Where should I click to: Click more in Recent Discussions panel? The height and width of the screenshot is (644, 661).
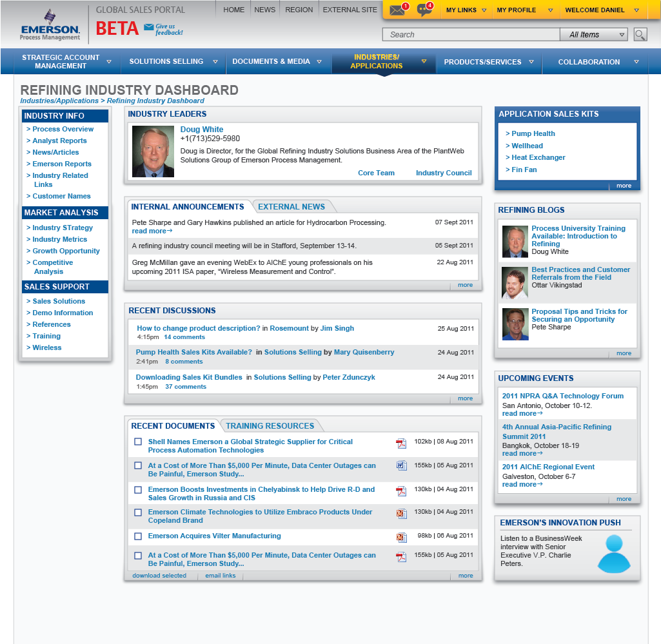pyautogui.click(x=465, y=398)
